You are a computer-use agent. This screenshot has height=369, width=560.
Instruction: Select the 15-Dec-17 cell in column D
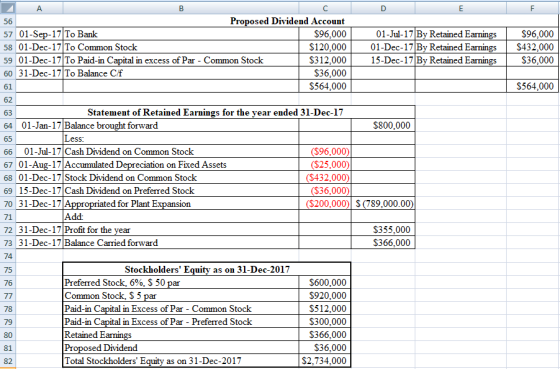click(383, 60)
